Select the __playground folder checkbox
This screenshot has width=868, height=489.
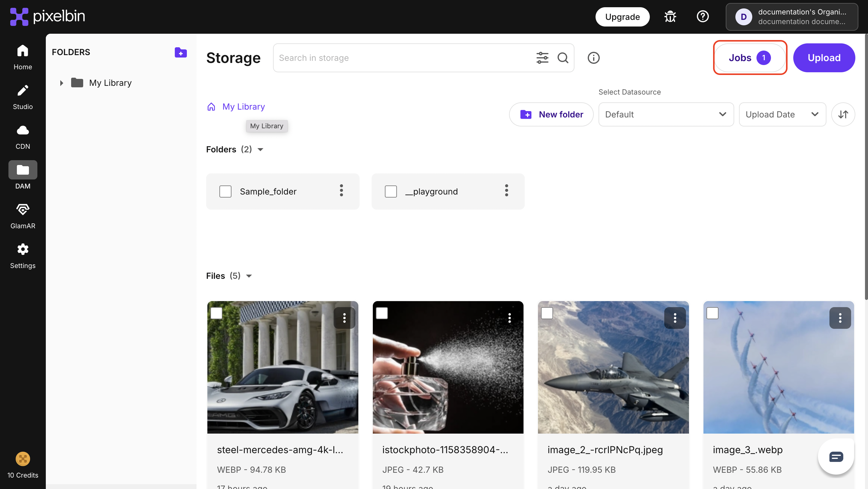pyautogui.click(x=391, y=192)
